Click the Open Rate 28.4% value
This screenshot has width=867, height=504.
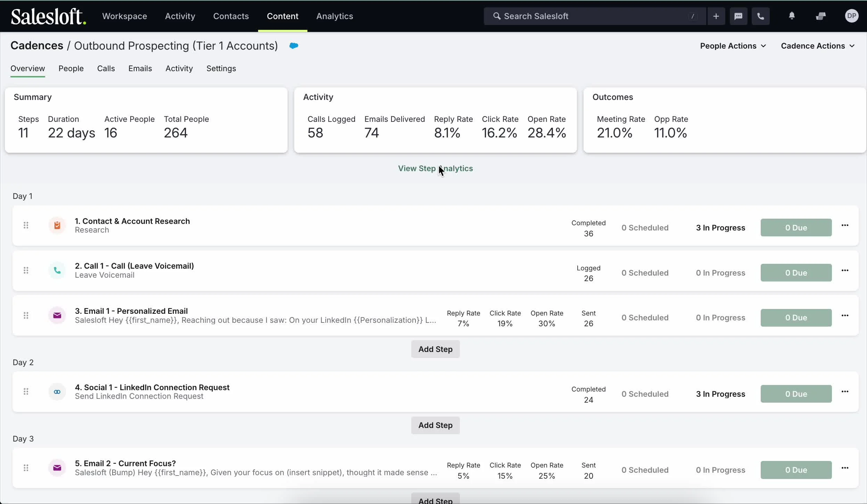coord(547,133)
